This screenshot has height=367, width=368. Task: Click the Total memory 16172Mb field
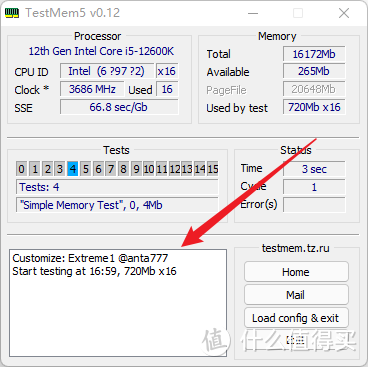pyautogui.click(x=314, y=54)
